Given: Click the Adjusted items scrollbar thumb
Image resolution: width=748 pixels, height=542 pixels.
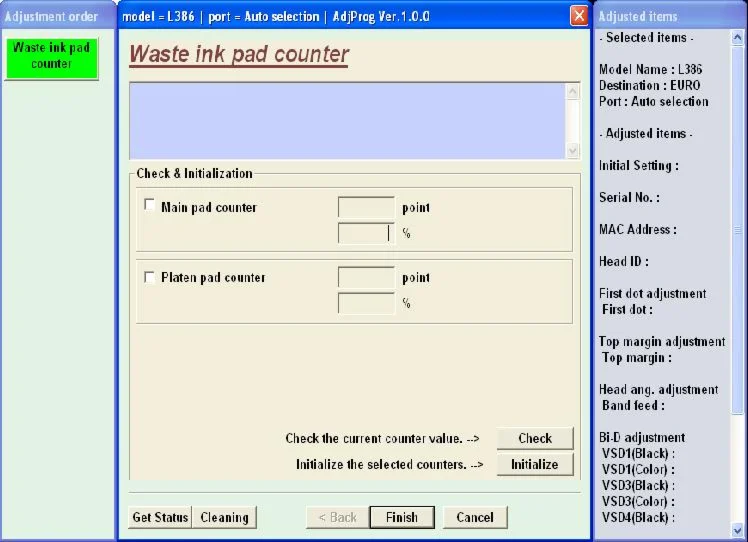Looking at the screenshot, I should coord(738,230).
